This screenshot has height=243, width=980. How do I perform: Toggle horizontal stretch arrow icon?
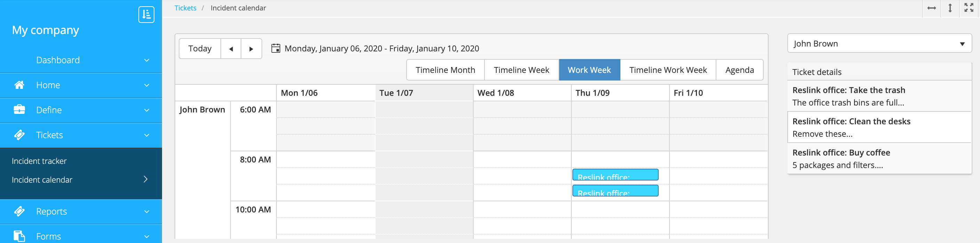[x=932, y=8]
